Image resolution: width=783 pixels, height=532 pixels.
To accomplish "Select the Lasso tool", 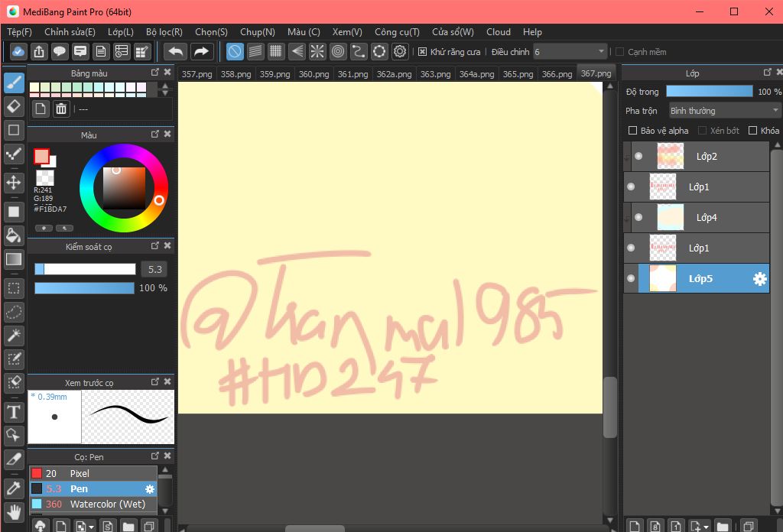I will pyautogui.click(x=14, y=312).
